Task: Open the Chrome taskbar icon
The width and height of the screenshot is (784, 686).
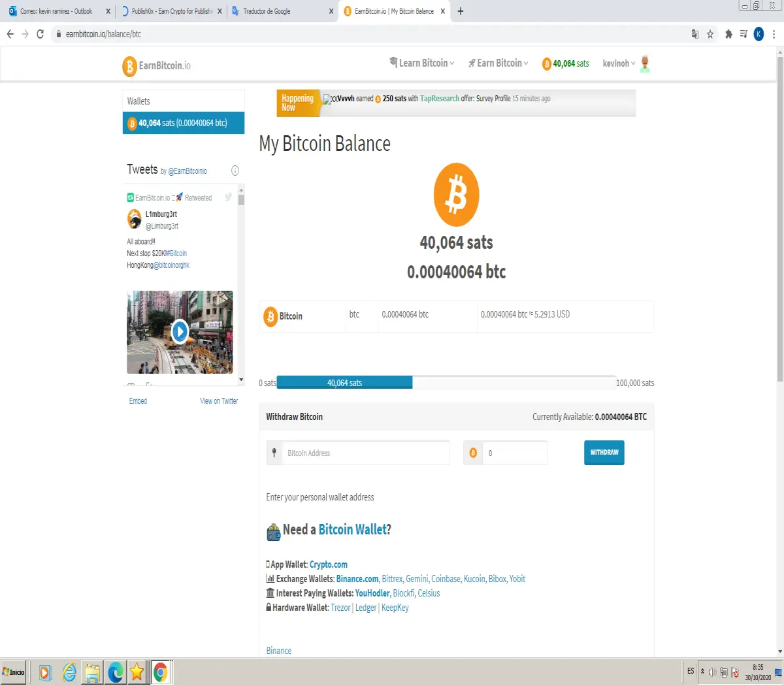Action: [161, 672]
